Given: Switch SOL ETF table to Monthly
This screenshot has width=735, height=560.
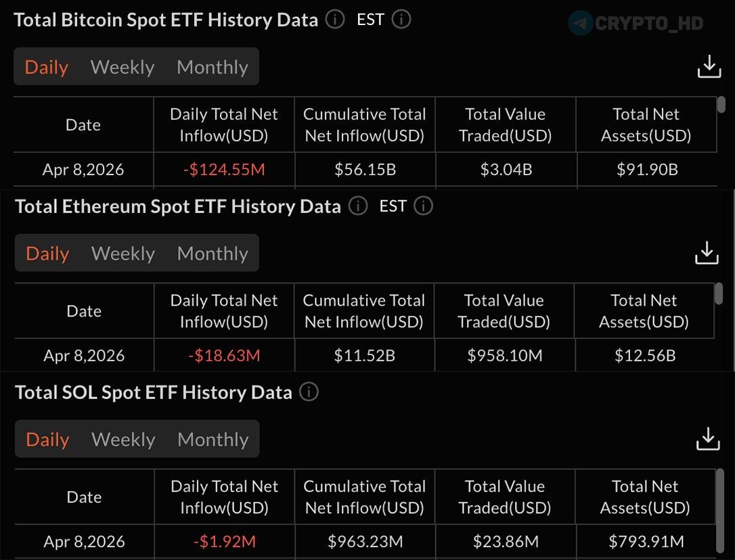Looking at the screenshot, I should coord(213,440).
